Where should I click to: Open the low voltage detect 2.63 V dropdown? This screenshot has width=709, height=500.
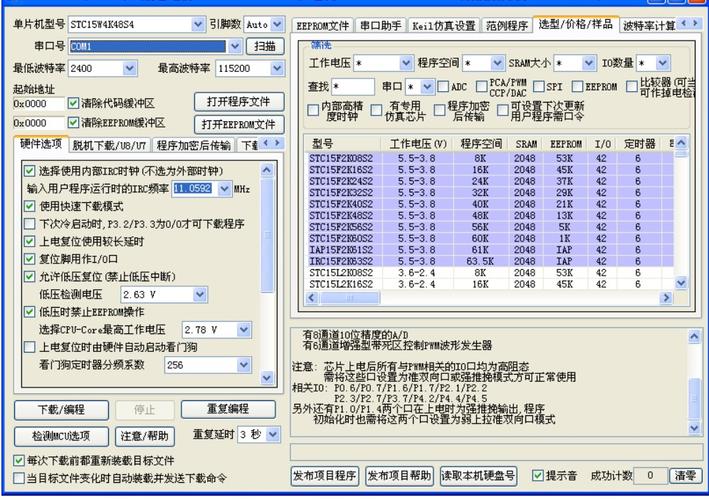click(200, 295)
